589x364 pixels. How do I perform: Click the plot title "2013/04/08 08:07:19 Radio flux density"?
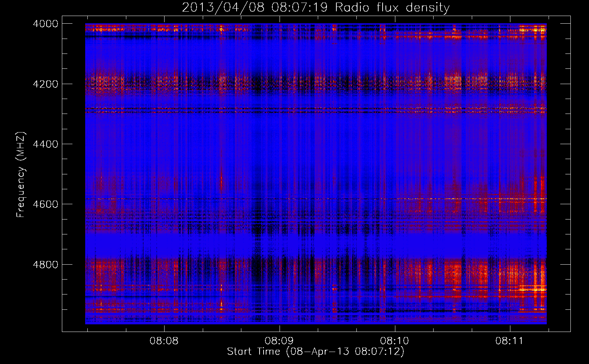point(316,8)
